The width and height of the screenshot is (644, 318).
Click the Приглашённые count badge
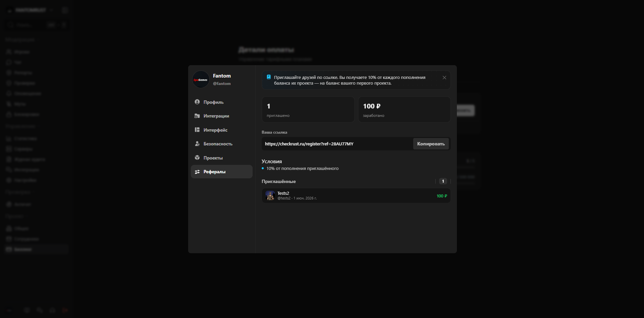(443, 181)
